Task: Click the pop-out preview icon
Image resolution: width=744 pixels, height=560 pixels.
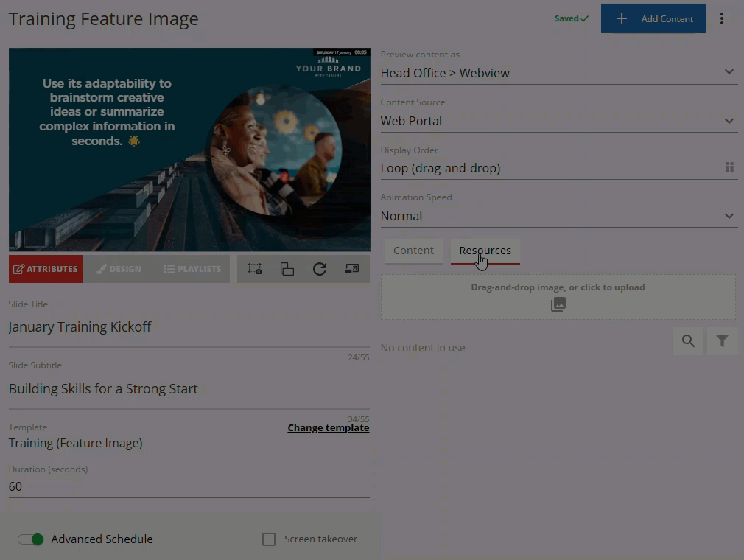Action: coord(352,269)
